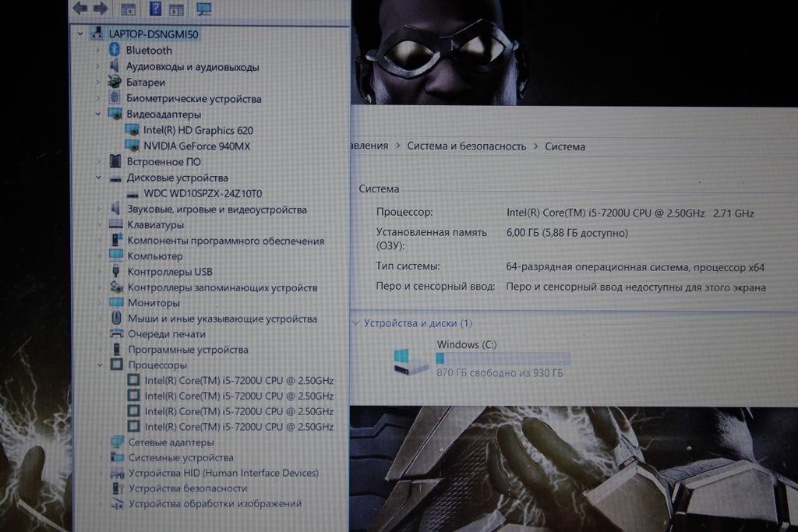798x532 pixels.
Task: Select Intel(R) HD Graphics 620 adapter
Action: (x=198, y=130)
